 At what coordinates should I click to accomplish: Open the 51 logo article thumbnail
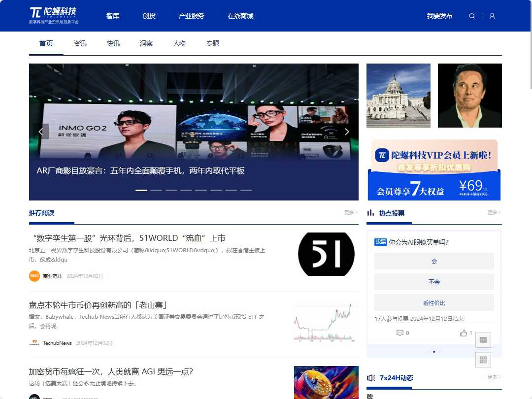(x=327, y=254)
